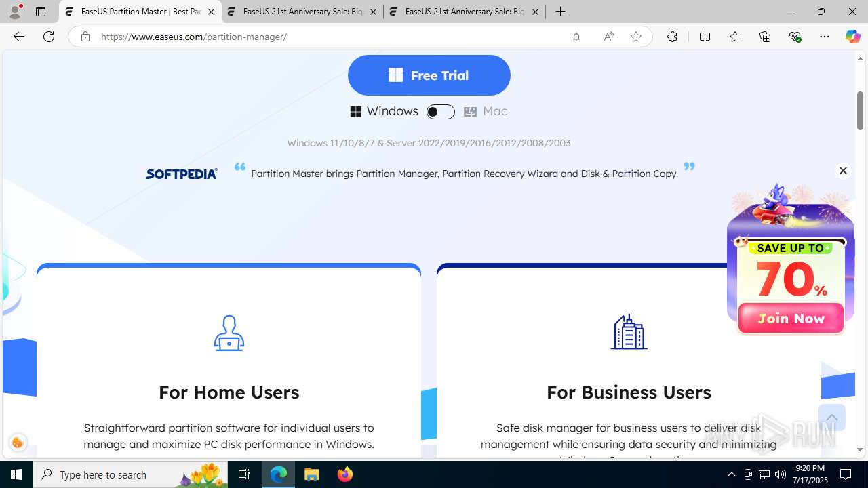The height and width of the screenshot is (488, 868).
Task: Switch to third EaseUS Anniversary Sale tab
Action: click(x=465, y=12)
